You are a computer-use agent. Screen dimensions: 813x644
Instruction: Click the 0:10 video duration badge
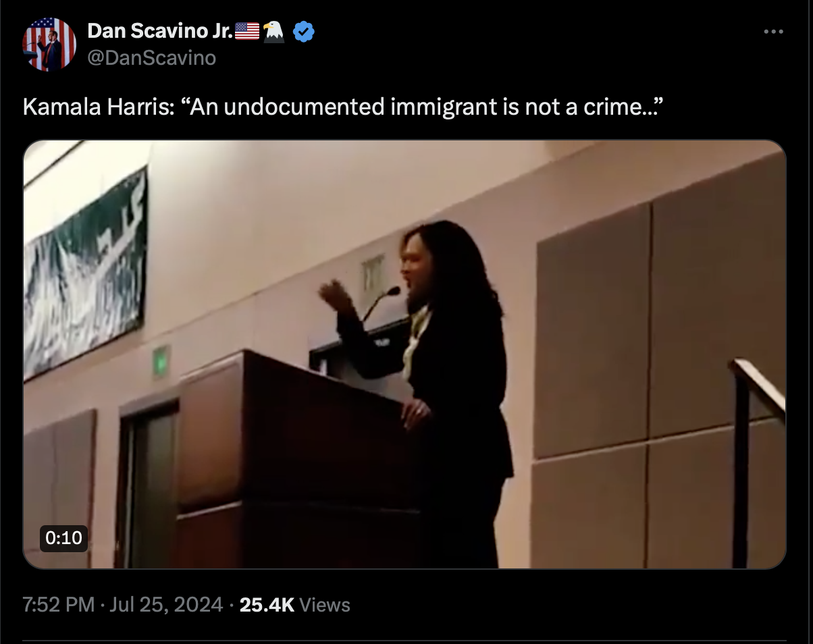pos(64,538)
